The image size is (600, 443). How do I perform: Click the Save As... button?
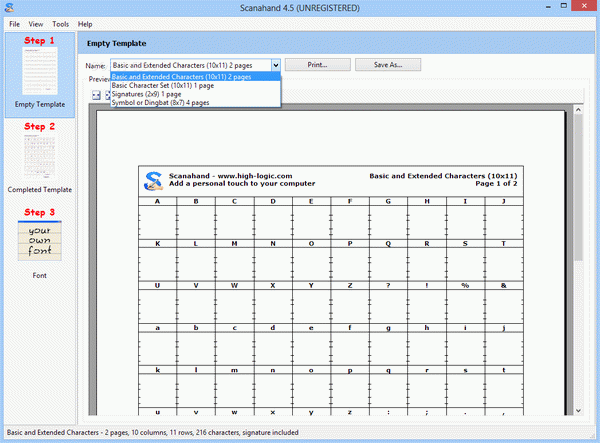388,65
